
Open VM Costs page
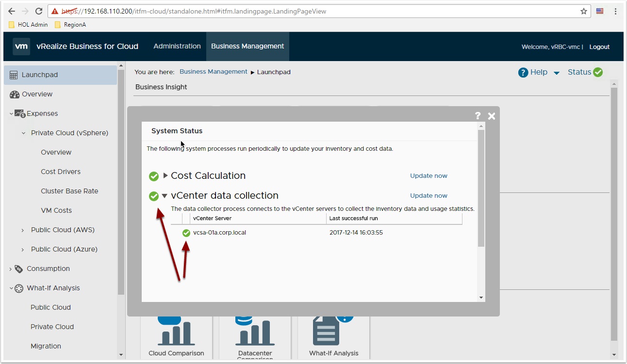(56, 211)
